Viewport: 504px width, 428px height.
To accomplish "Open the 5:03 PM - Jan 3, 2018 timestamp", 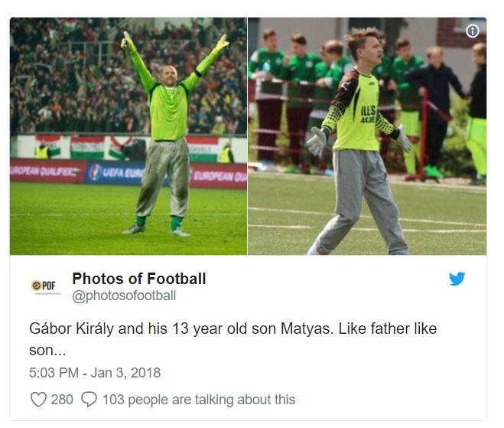I will (95, 373).
